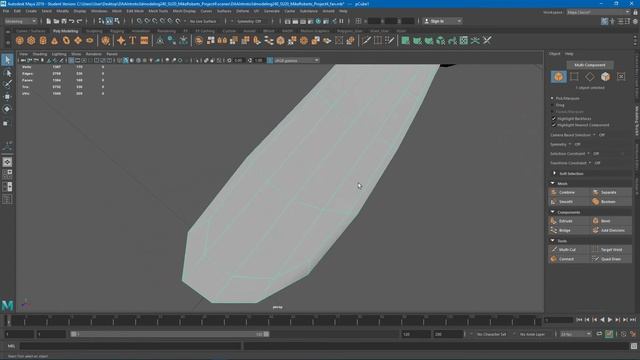
Task: Click the Save Scene icon
Action: (x=64, y=21)
